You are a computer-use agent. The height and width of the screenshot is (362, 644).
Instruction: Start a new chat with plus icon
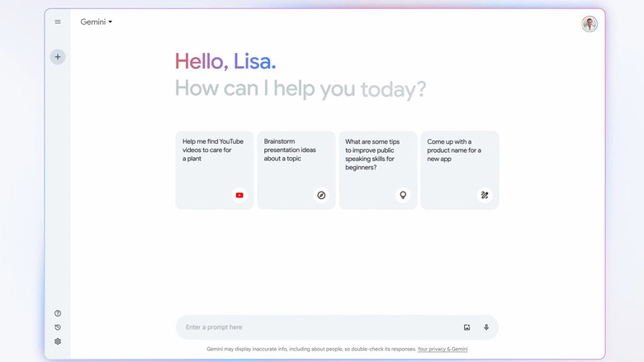click(x=58, y=57)
